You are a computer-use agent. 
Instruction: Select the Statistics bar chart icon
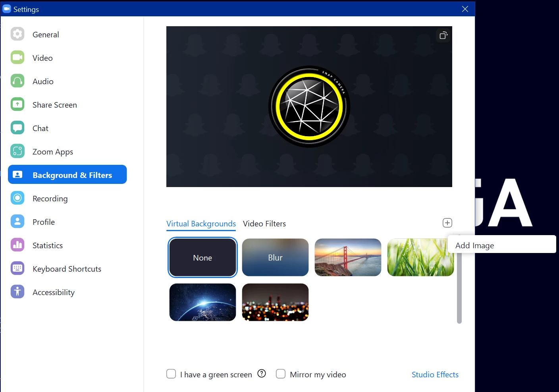17,245
